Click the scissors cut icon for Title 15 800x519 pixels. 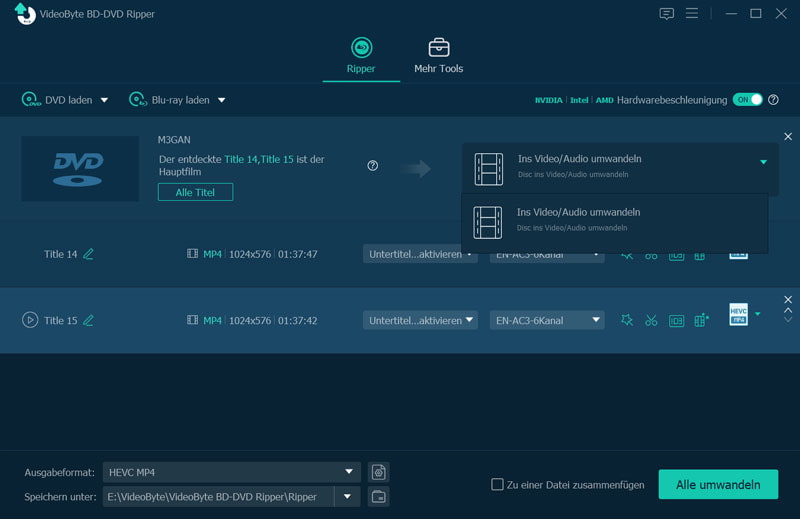pyautogui.click(x=651, y=320)
